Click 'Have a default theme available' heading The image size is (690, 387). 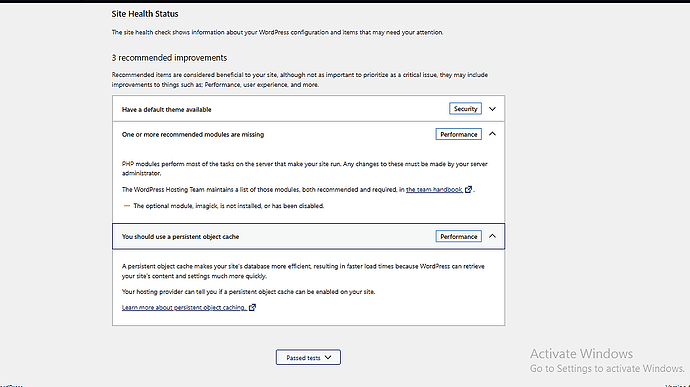pyautogui.click(x=166, y=109)
